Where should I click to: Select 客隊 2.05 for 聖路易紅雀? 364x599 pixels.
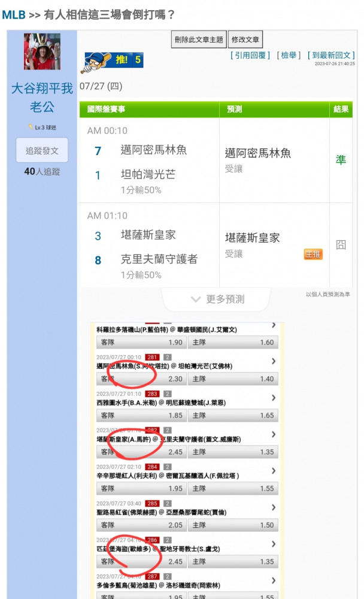141,525
